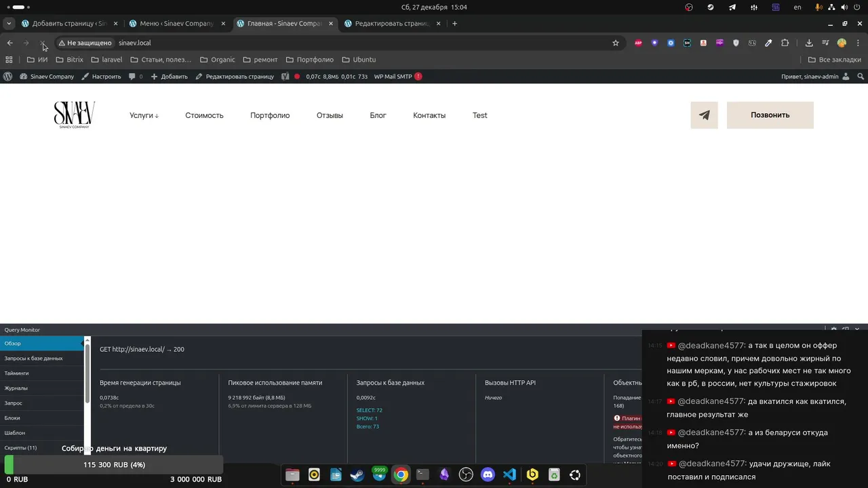Open the Telegram icon button in site header

[704, 115]
